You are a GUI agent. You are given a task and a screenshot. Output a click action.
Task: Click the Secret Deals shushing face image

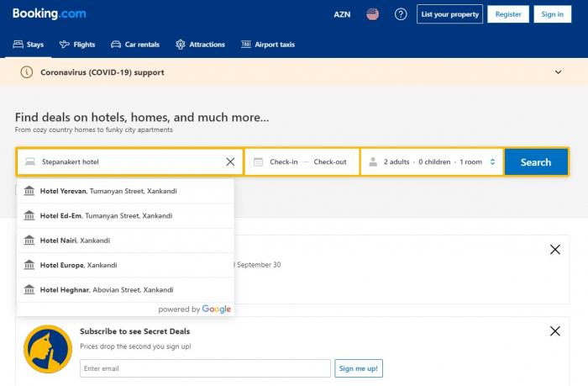(48, 349)
